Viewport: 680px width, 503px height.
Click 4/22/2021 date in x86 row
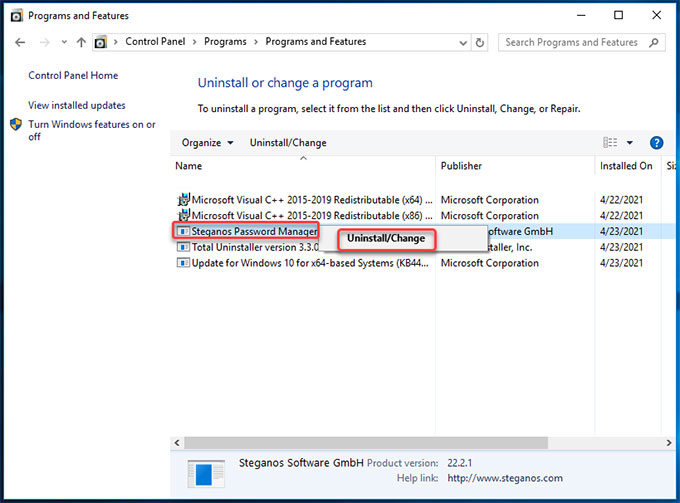tap(621, 216)
